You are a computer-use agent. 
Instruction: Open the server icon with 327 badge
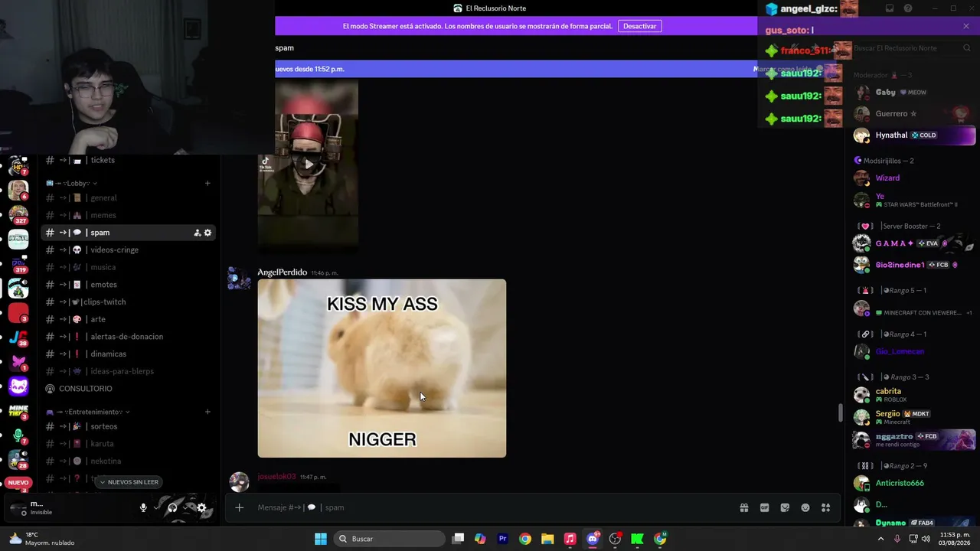point(18,214)
